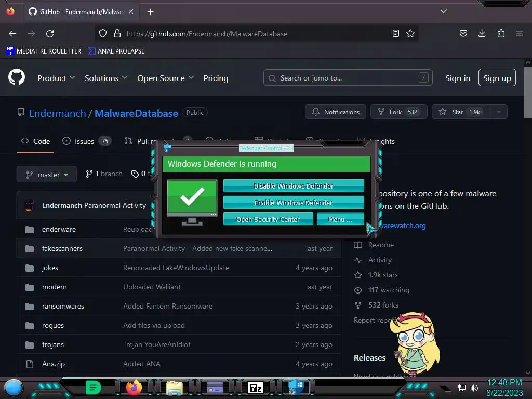The image size is (532, 399).
Task: Switch to the Issues tab
Action: (87, 141)
